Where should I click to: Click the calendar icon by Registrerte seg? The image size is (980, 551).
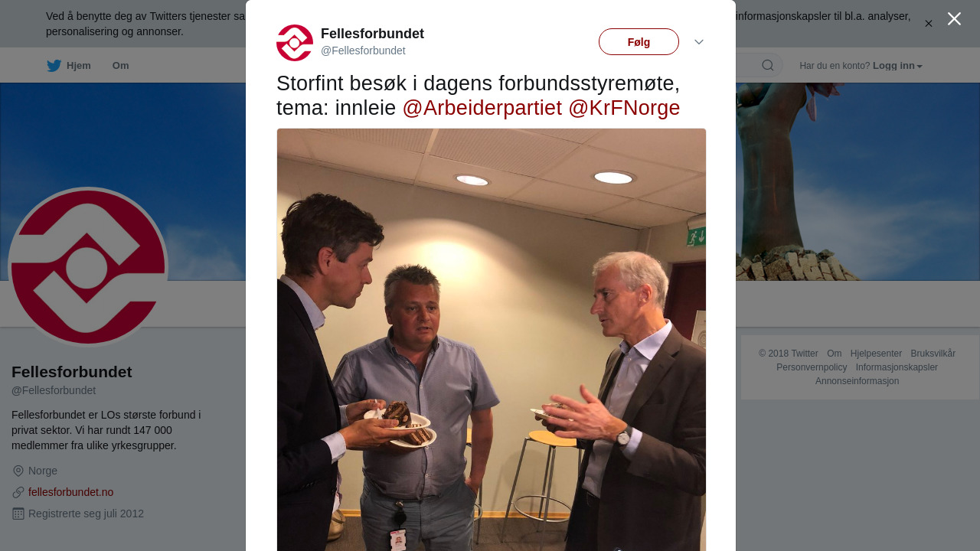(x=18, y=514)
